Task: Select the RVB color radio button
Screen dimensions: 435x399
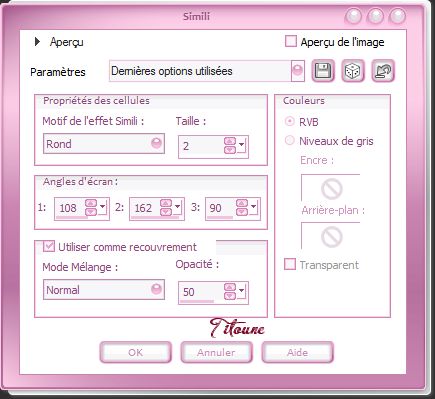Action: (x=290, y=121)
